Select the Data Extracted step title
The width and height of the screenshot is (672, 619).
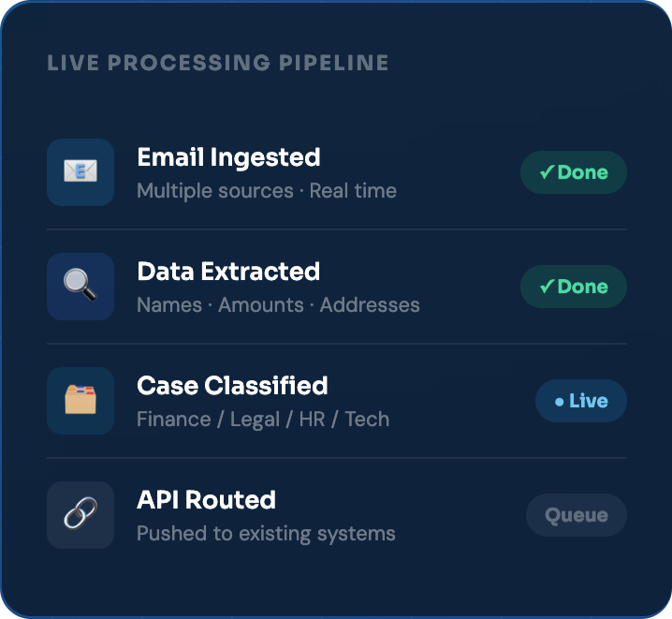(x=228, y=272)
